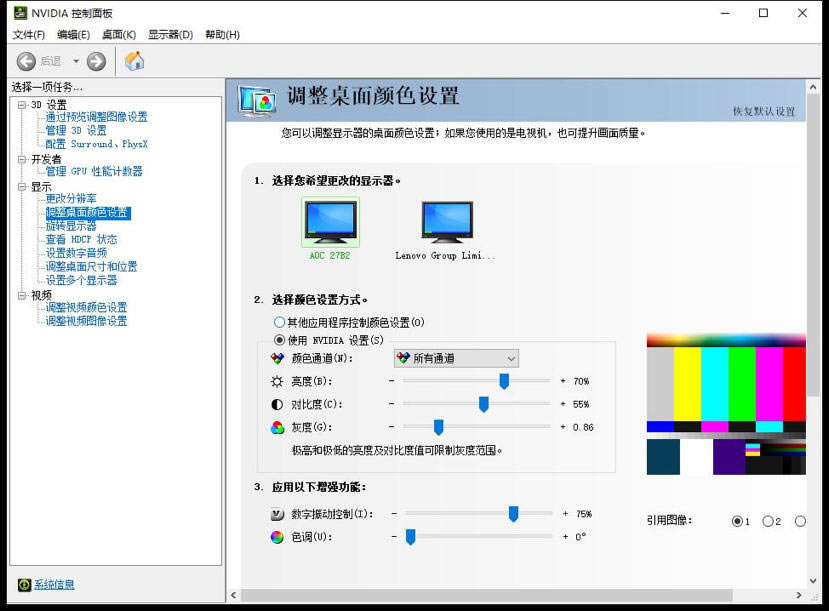This screenshot has width=829, height=611.
Task: Click the contrast plus sign
Action: point(563,404)
